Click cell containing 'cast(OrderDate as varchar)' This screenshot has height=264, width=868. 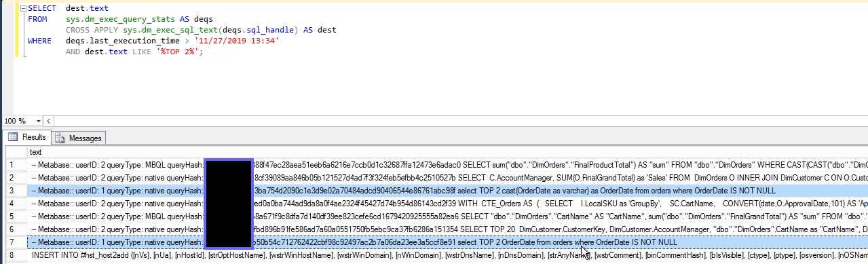(447, 190)
